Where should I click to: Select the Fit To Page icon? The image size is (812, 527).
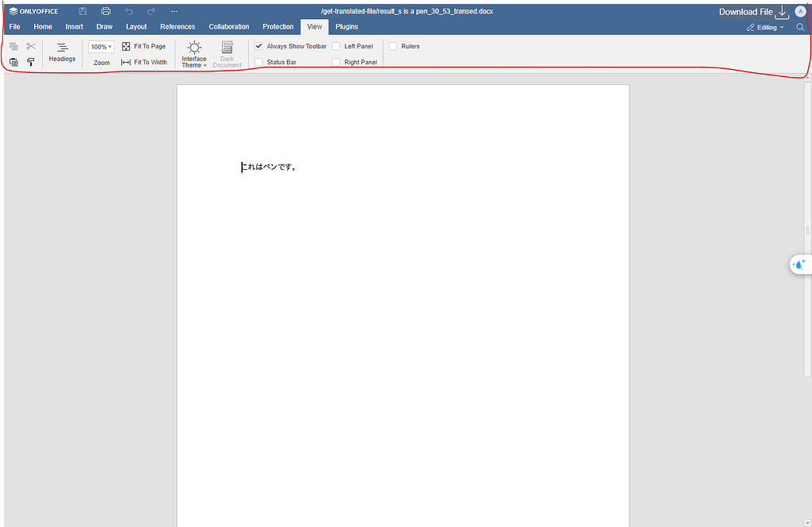pos(126,46)
